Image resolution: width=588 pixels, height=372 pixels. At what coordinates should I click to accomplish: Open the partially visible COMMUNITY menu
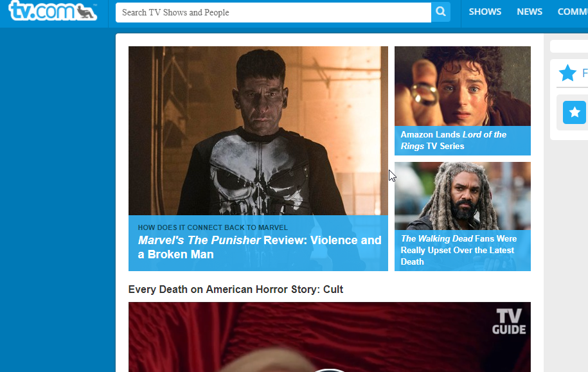click(573, 12)
